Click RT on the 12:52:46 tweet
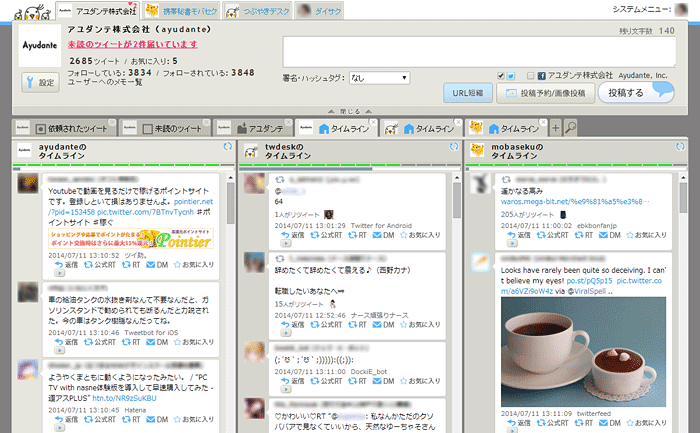This screenshot has height=433, width=700. click(358, 325)
